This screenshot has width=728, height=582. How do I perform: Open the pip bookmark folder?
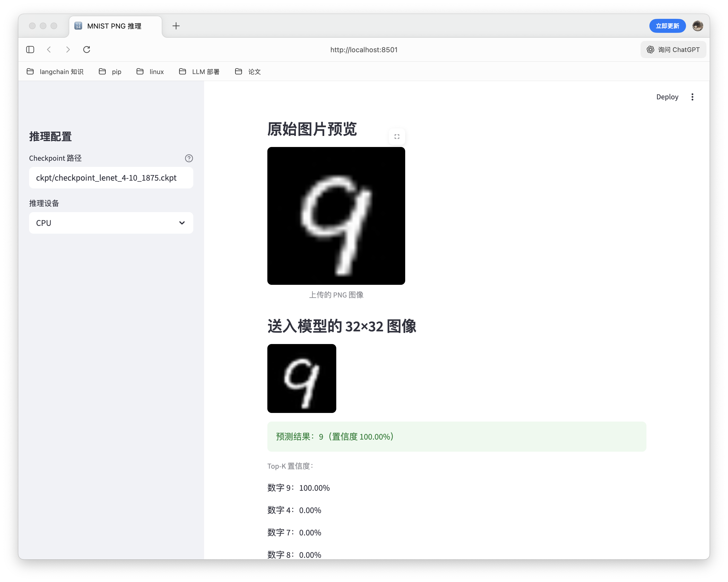point(110,72)
